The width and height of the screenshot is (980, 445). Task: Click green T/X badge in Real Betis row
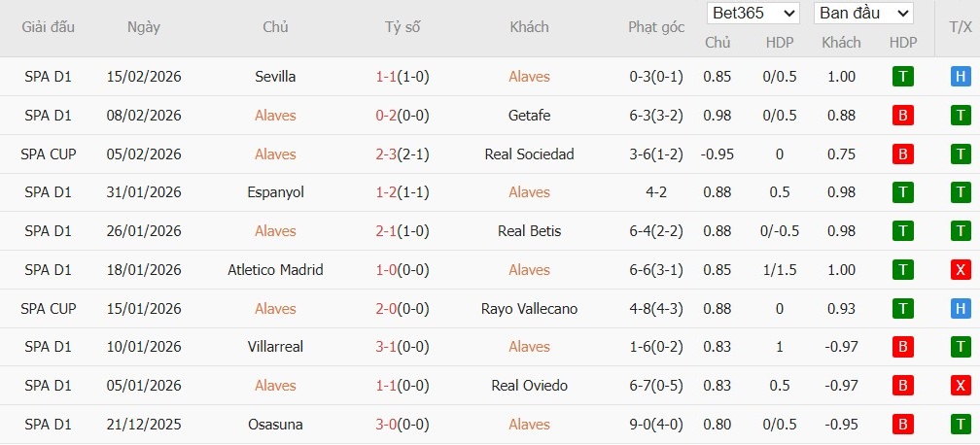(961, 231)
